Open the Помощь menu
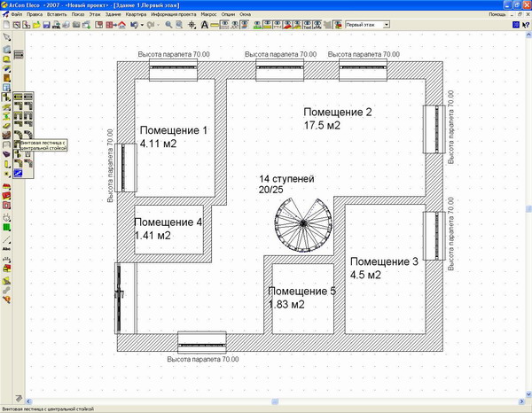 pyautogui.click(x=497, y=14)
